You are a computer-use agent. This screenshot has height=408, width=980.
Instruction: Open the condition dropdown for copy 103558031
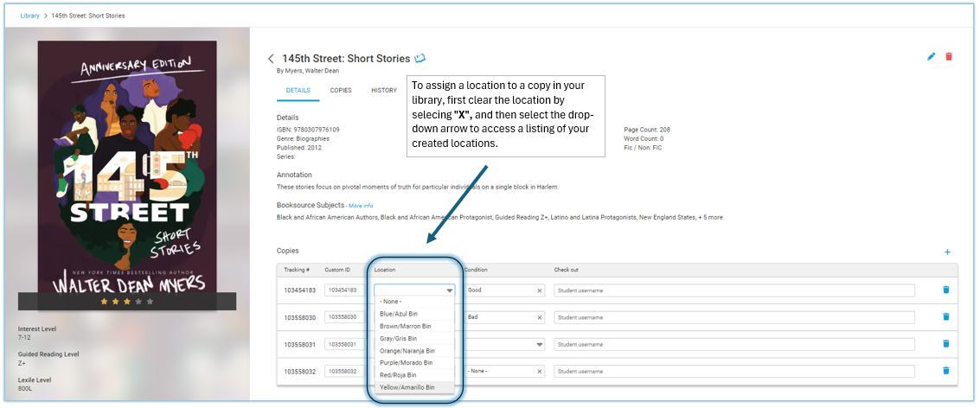[539, 344]
